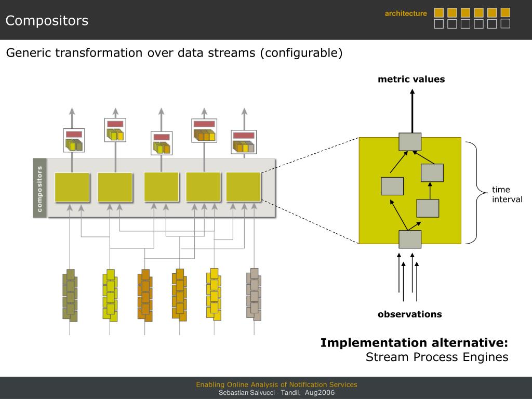Select the third data stream stack from left
The height and width of the screenshot is (399, 532).
pyautogui.click(x=145, y=296)
